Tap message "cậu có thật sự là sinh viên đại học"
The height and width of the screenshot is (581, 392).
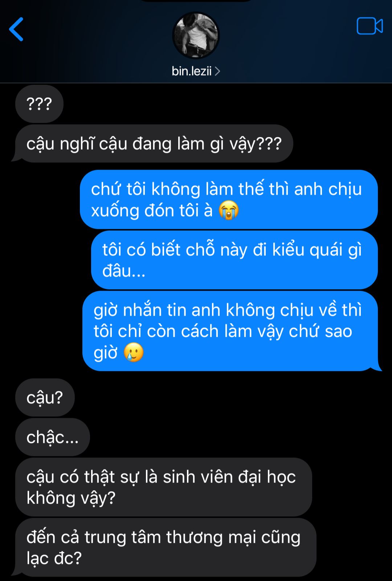(x=164, y=487)
